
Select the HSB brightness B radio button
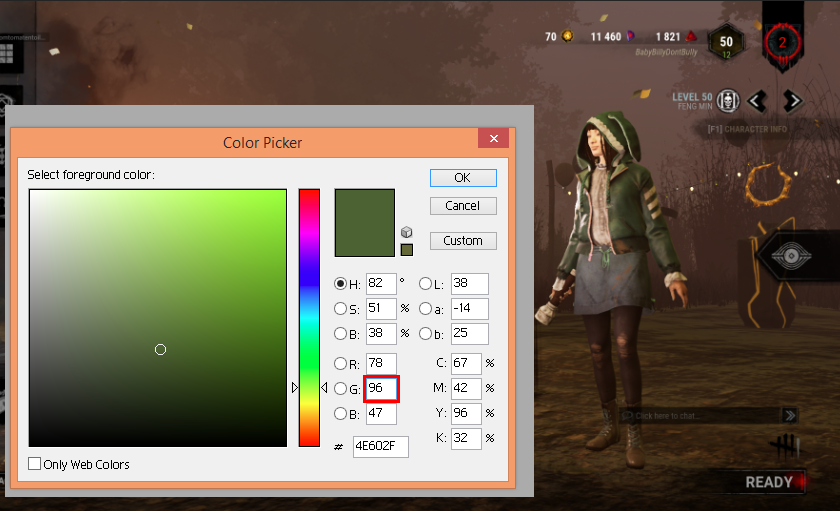pos(340,334)
